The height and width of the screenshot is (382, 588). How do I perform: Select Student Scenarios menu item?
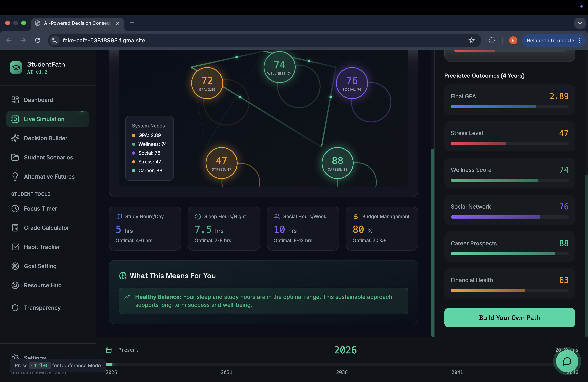point(48,157)
